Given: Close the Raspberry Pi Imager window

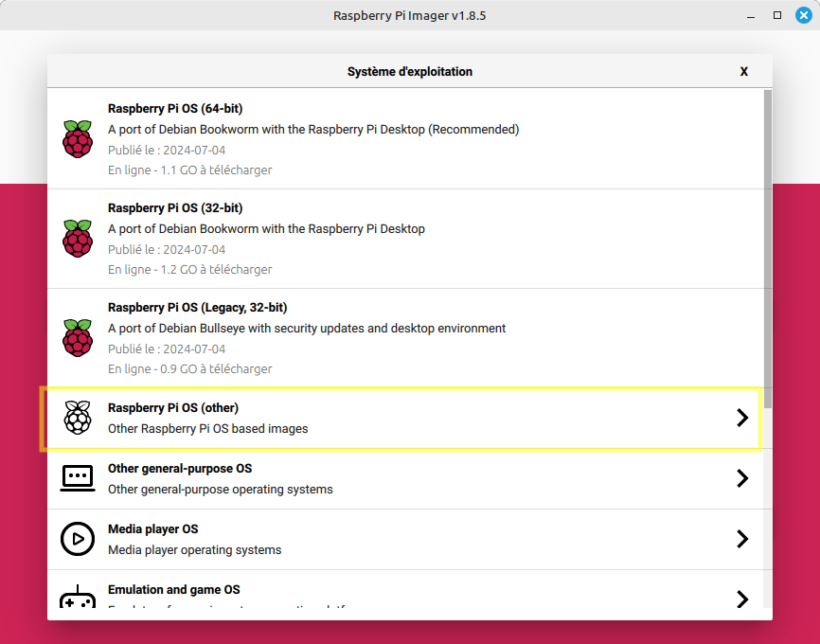Looking at the screenshot, I should 804,15.
